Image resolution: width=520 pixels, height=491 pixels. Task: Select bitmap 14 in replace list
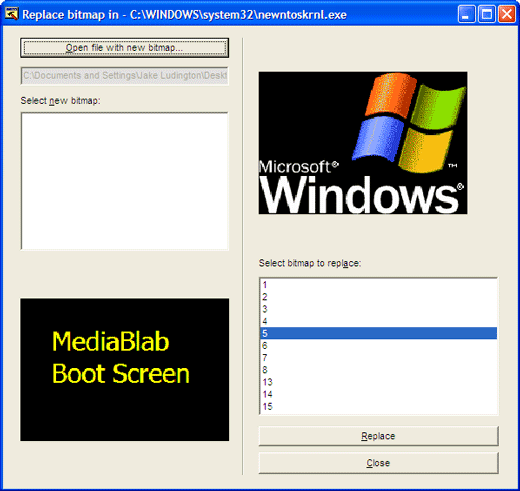click(378, 394)
